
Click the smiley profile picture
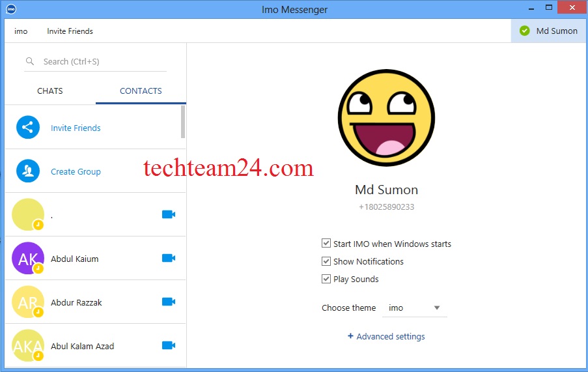pos(386,118)
